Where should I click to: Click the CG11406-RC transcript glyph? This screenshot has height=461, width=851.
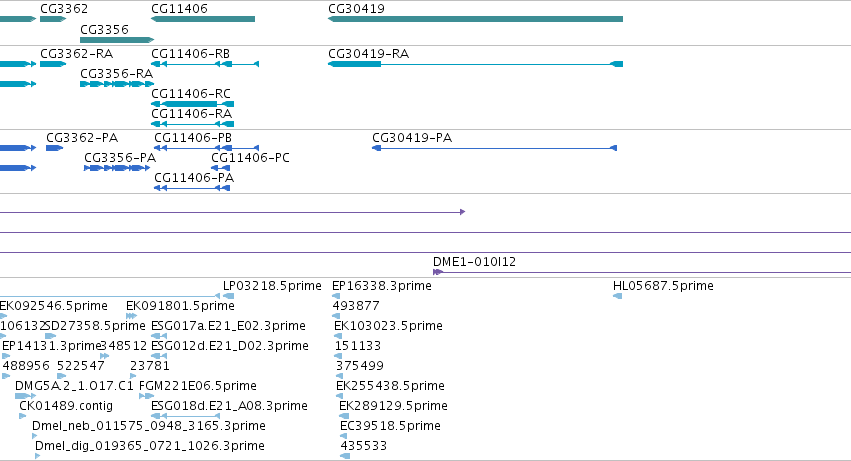pos(193,104)
